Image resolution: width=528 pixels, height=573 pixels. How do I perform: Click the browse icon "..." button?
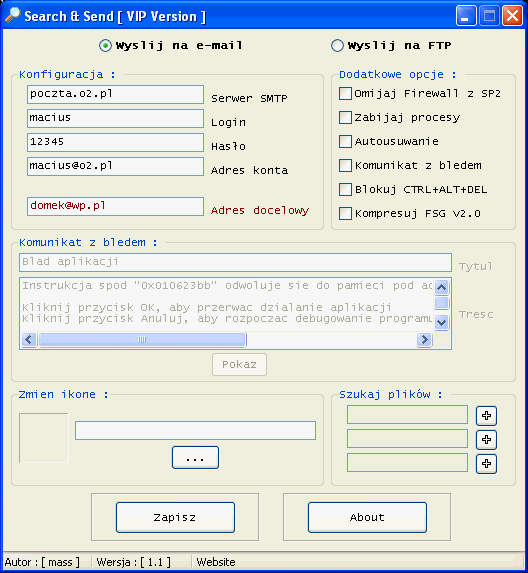(195, 458)
